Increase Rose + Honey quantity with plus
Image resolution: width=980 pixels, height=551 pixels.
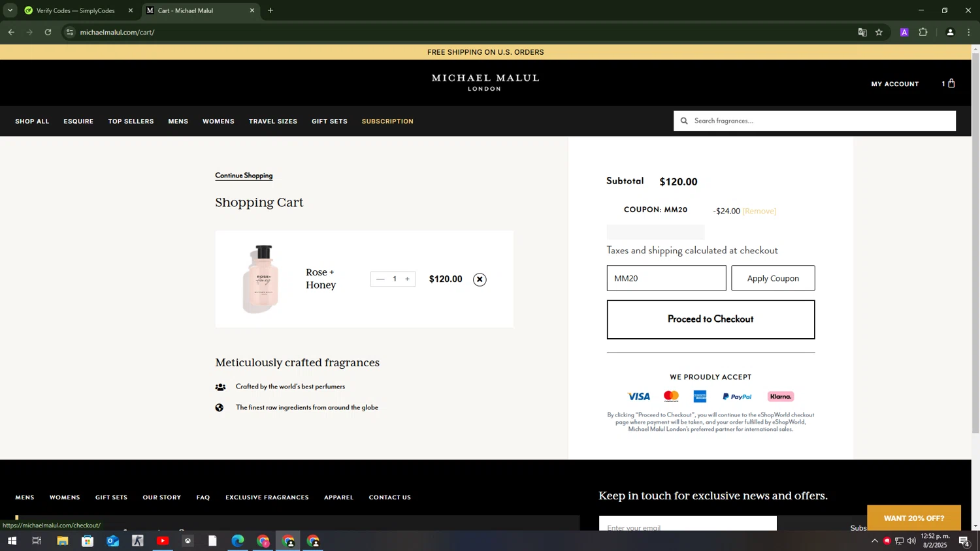(407, 279)
